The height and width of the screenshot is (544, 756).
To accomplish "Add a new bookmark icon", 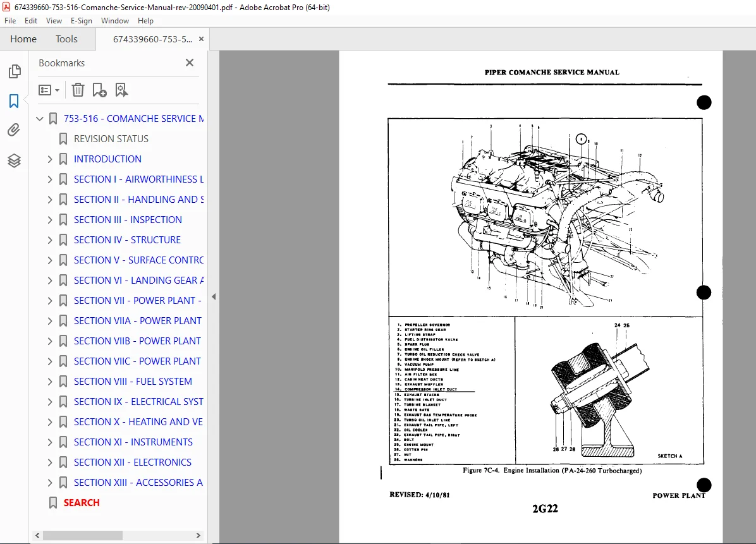I will click(99, 90).
